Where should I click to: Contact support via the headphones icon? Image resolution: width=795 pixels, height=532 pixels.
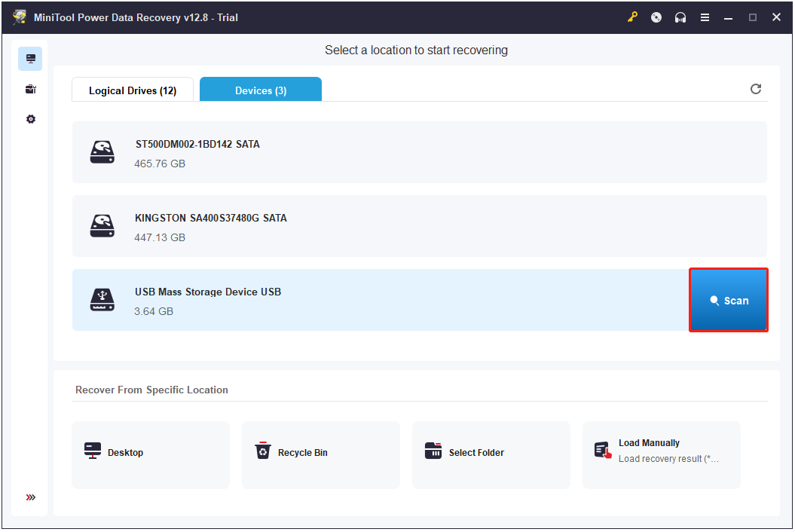680,17
